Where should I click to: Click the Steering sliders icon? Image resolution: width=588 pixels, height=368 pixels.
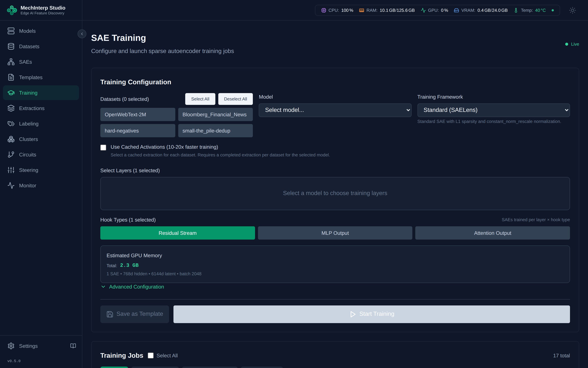[x=11, y=170]
